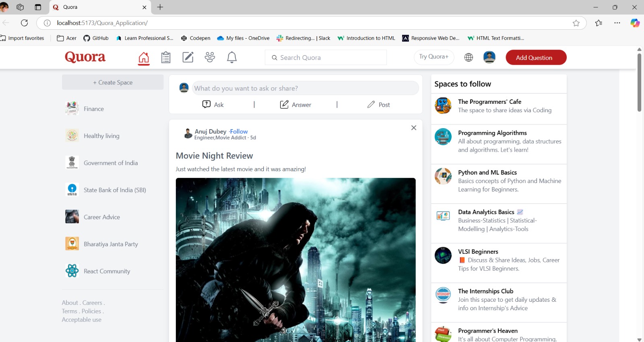Click the VLSI Beginners space avatar
The height and width of the screenshot is (342, 644).
point(443,255)
